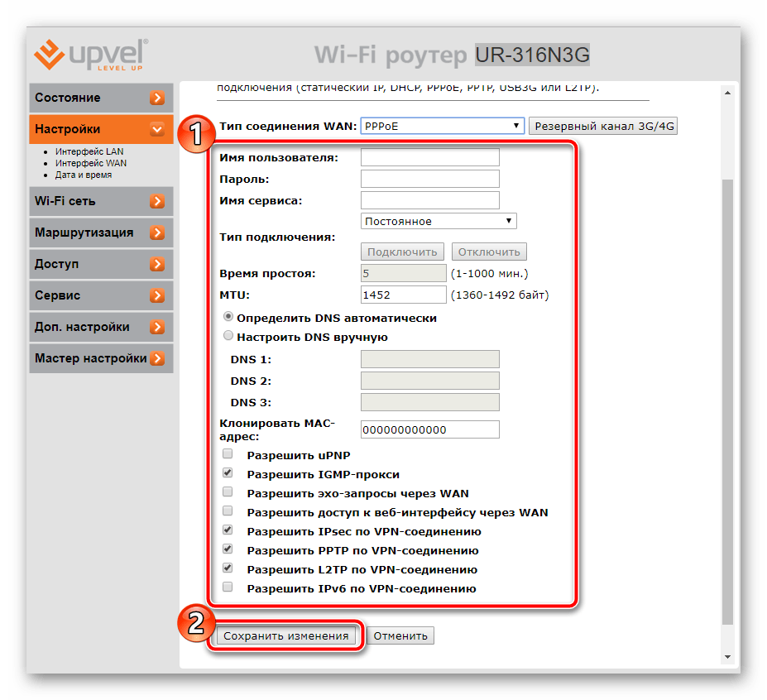Click the arrow icon beside Маршрутизация
The width and height of the screenshot is (767, 700).
(x=157, y=233)
